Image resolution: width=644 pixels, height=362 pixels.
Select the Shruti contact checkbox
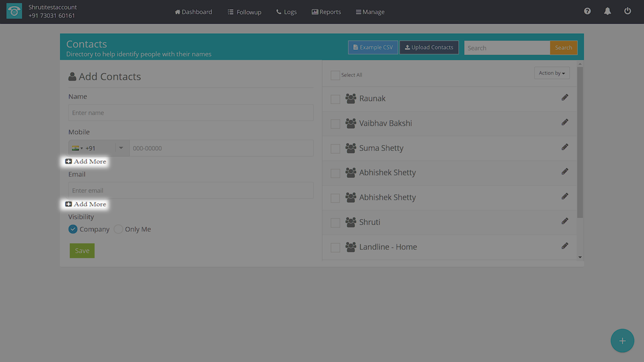pyautogui.click(x=335, y=223)
